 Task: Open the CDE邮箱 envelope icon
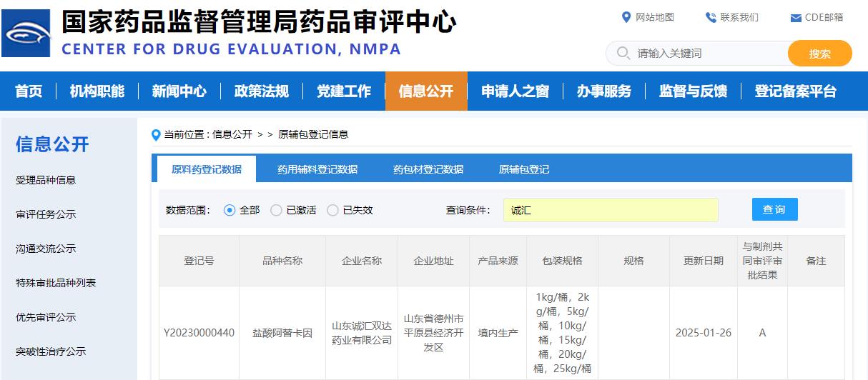click(x=795, y=18)
